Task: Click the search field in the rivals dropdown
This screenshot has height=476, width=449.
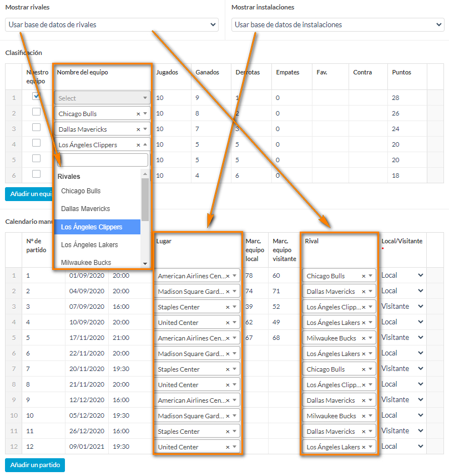Action: coord(102,160)
